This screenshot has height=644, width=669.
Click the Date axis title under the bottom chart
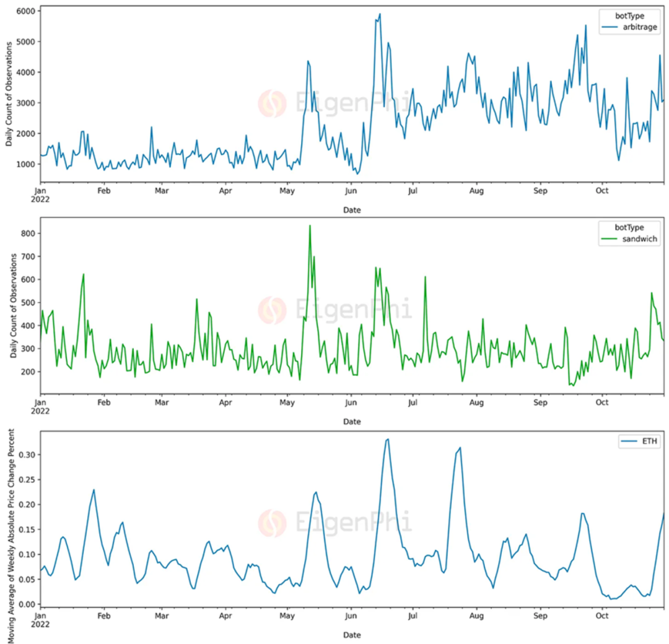[x=352, y=635]
